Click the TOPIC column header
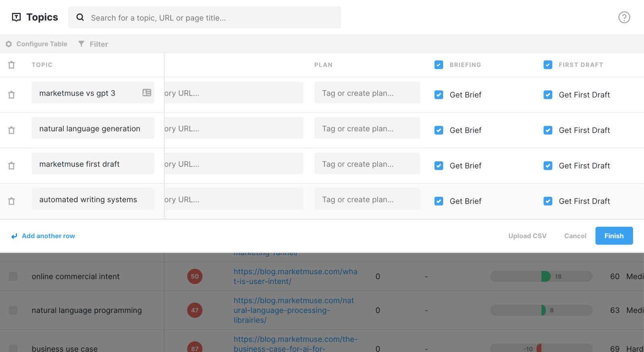Screen dimensions: 644x352 pyautogui.click(x=42, y=65)
